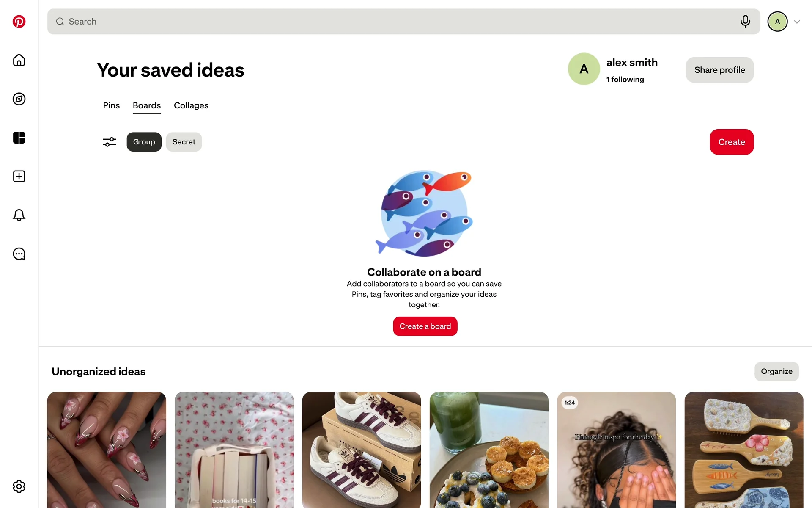
Task: Open the Explore compass icon
Action: pos(19,99)
